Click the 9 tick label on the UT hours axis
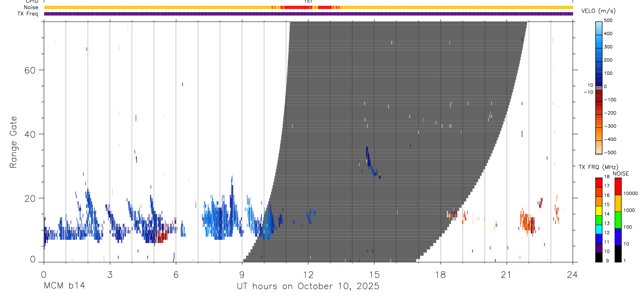 tap(242, 275)
